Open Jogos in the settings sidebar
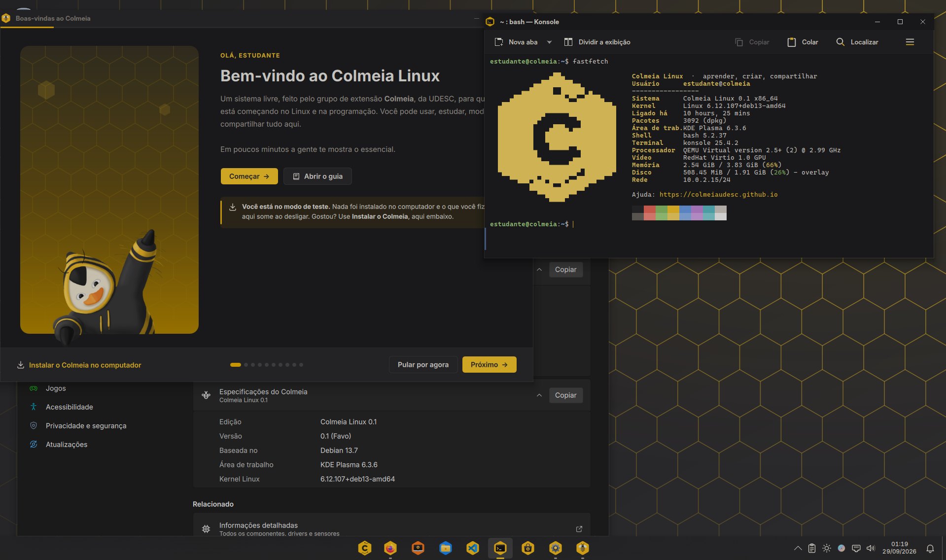946x560 pixels. [56, 388]
